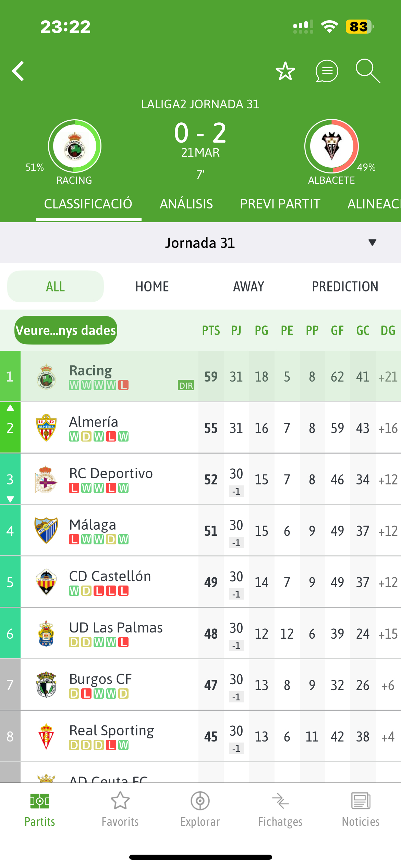Open the Partits section icon
Image resolution: width=401 pixels, height=868 pixels.
tap(40, 809)
